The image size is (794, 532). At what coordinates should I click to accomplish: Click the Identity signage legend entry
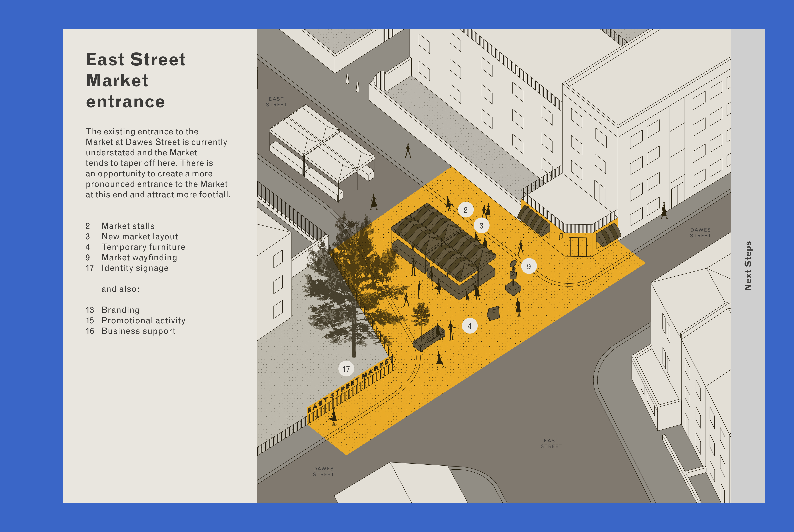tap(135, 268)
